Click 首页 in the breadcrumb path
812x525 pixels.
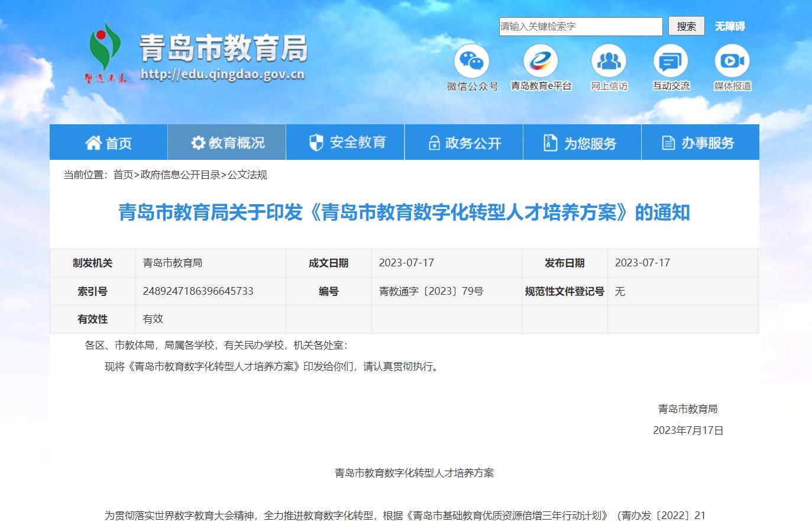[123, 175]
